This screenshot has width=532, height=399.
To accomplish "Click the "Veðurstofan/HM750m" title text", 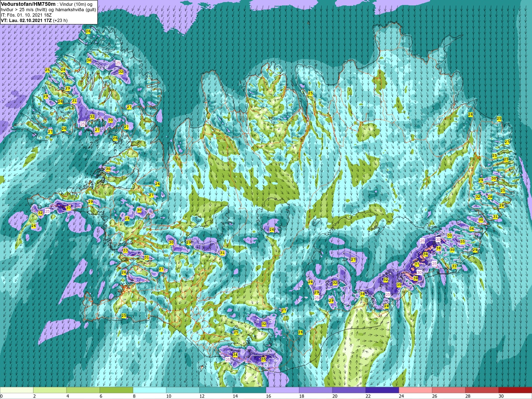I will click(28, 4).
